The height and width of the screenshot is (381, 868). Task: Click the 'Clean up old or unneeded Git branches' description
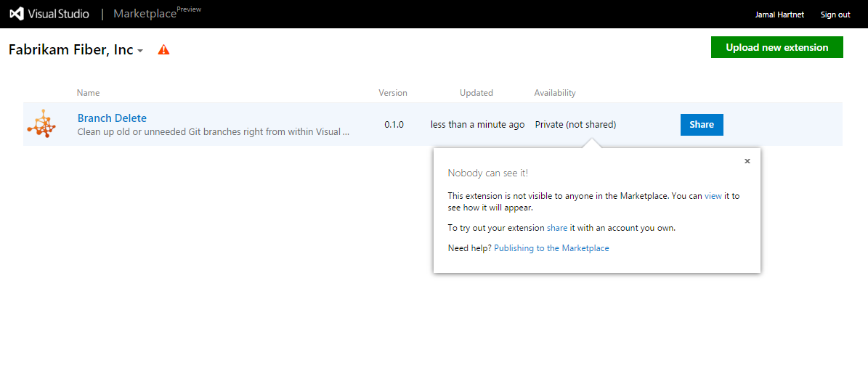pos(213,132)
